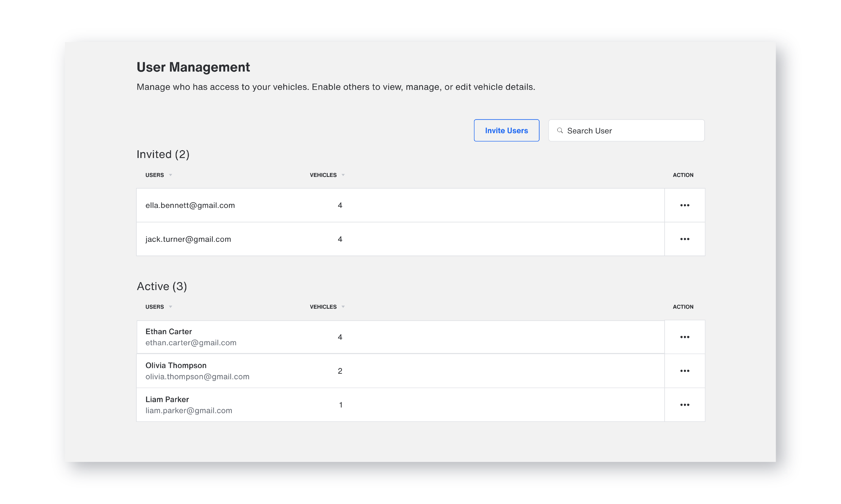841x504 pixels.
Task: Open the actions menu for Liam Parker
Action: point(685,404)
